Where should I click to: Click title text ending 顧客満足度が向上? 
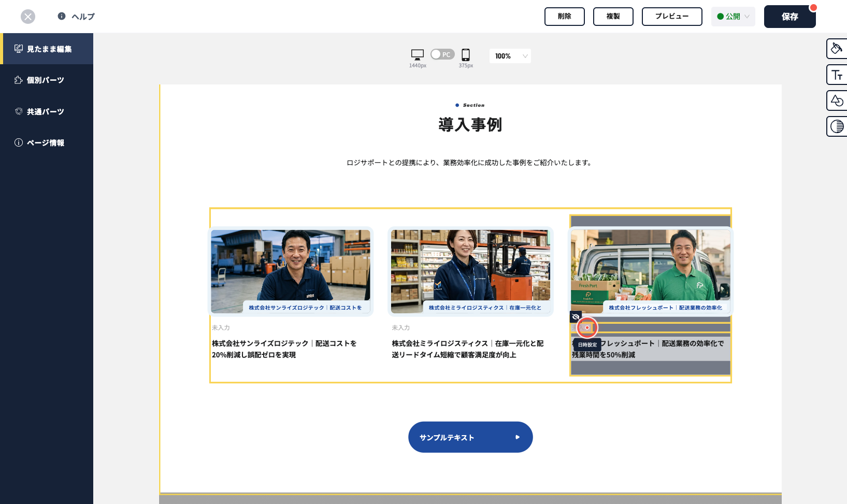(468, 349)
